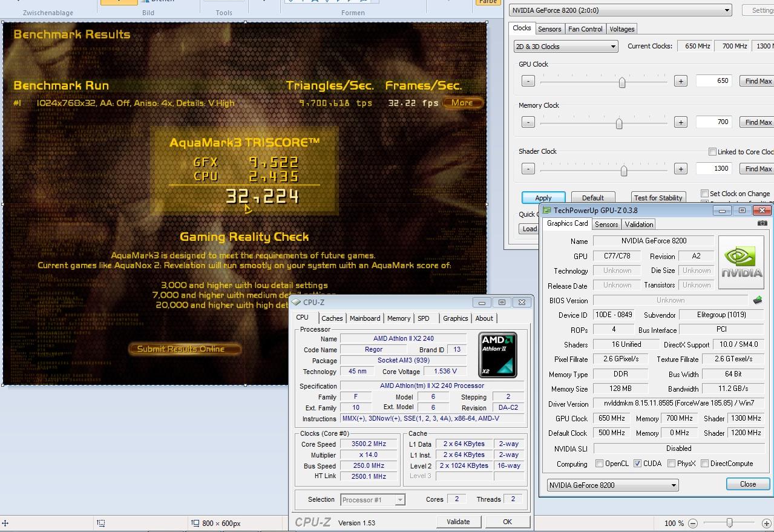Click the Test for Stability button
Image resolution: width=774 pixels, height=532 pixels.
(x=658, y=198)
